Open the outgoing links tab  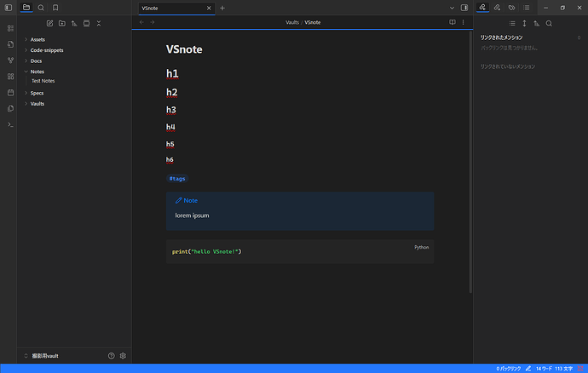pyautogui.click(x=498, y=8)
